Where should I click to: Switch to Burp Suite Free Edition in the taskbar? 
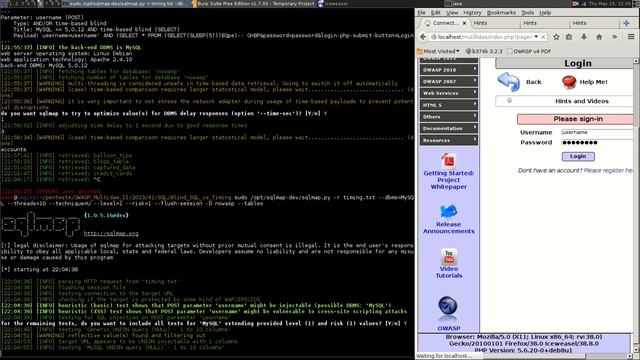coord(253,3)
